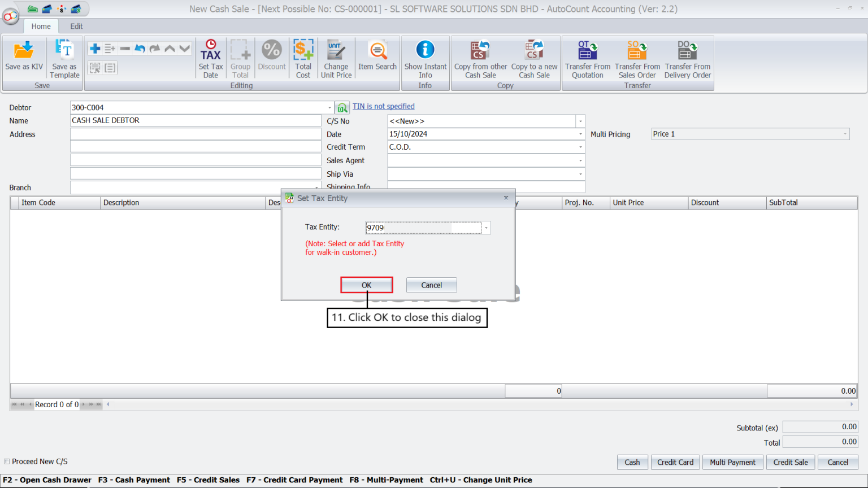Open Set Tax Date tool
Image resolution: width=868 pixels, height=488 pixels.
coord(211,59)
